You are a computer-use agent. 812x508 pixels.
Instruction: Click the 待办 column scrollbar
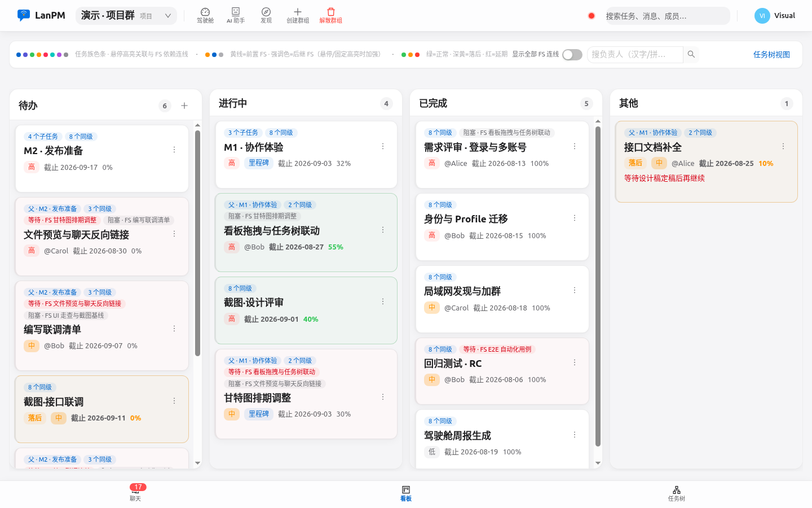[197, 243]
